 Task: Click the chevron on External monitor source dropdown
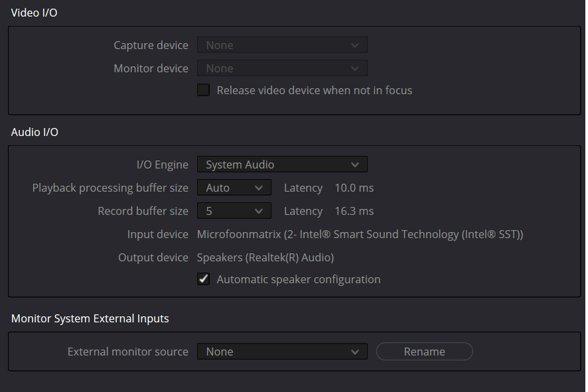(355, 352)
